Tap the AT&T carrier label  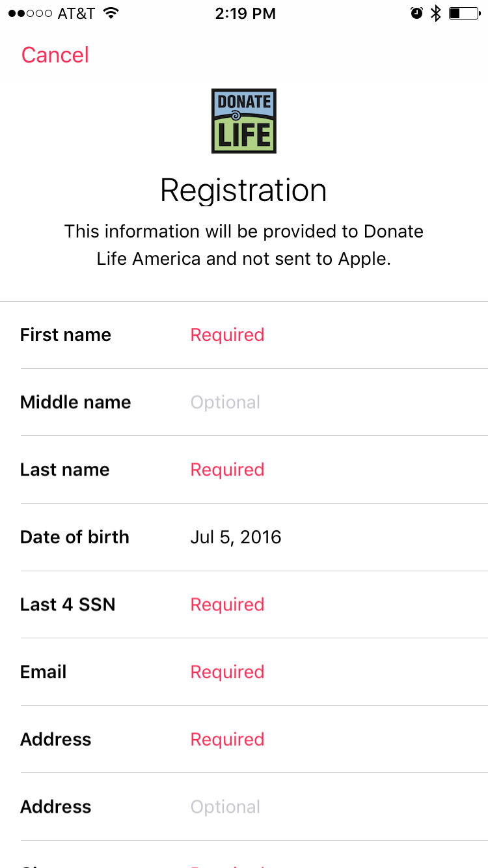[76, 14]
